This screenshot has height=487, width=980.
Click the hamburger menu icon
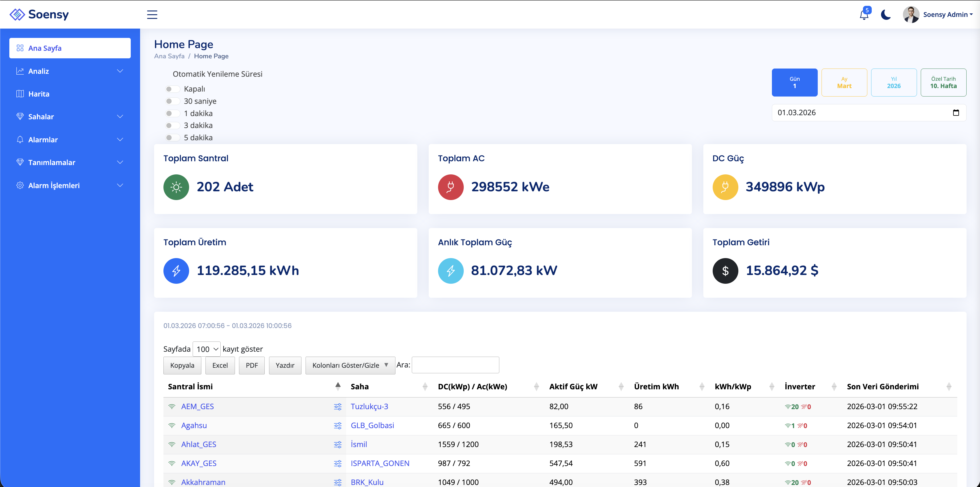coord(152,15)
